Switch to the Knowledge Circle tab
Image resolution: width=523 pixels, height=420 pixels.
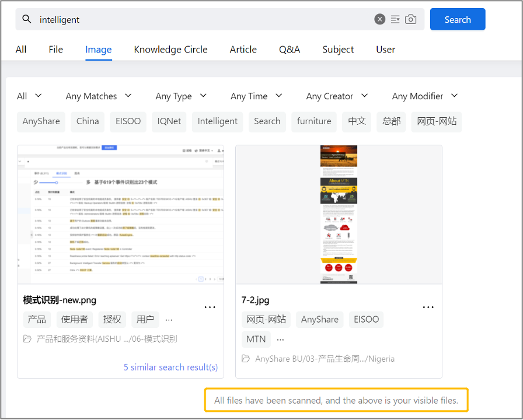click(x=170, y=50)
